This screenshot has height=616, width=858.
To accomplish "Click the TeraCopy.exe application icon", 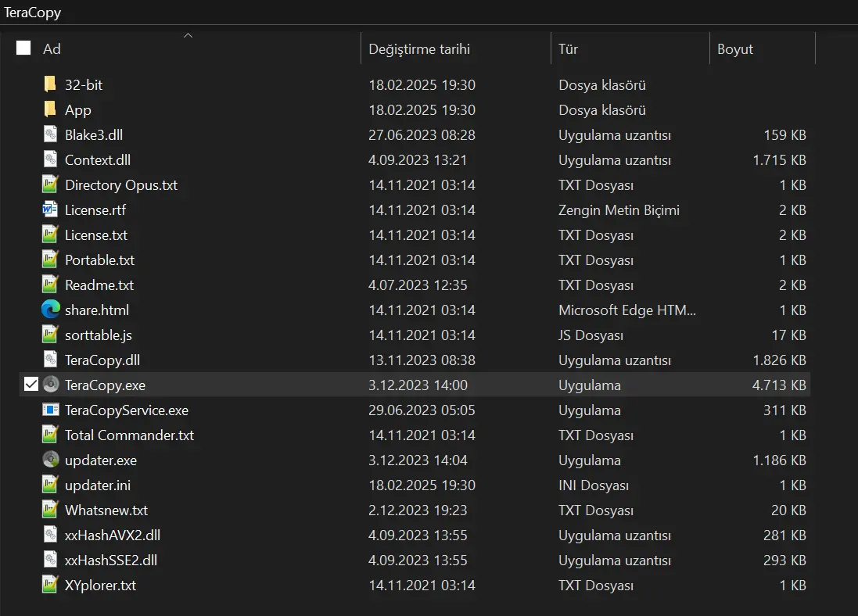I will (x=50, y=385).
